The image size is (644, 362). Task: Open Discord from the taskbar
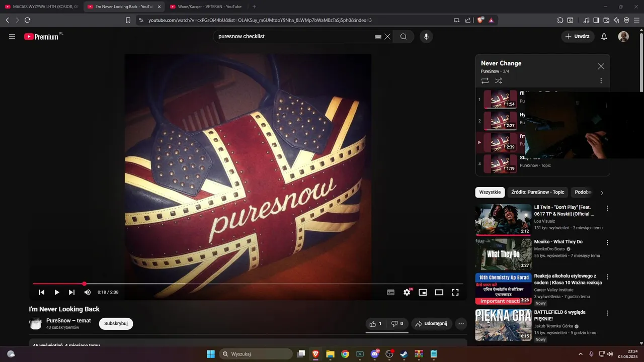(x=374, y=354)
